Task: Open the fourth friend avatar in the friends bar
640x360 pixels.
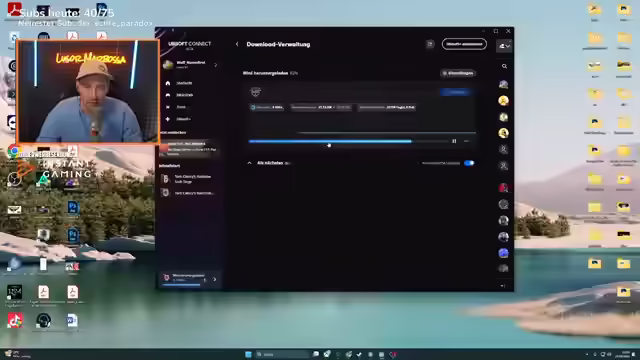Action: pos(503,133)
